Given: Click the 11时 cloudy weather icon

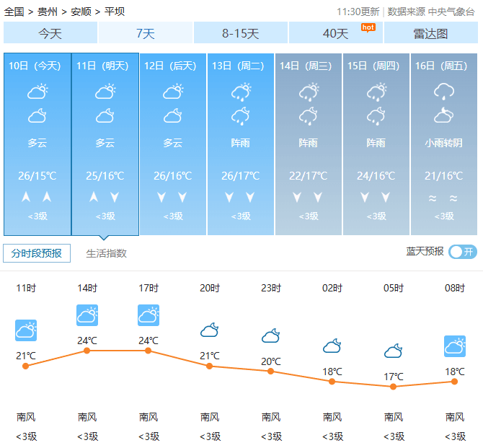Looking at the screenshot, I should point(26,330).
